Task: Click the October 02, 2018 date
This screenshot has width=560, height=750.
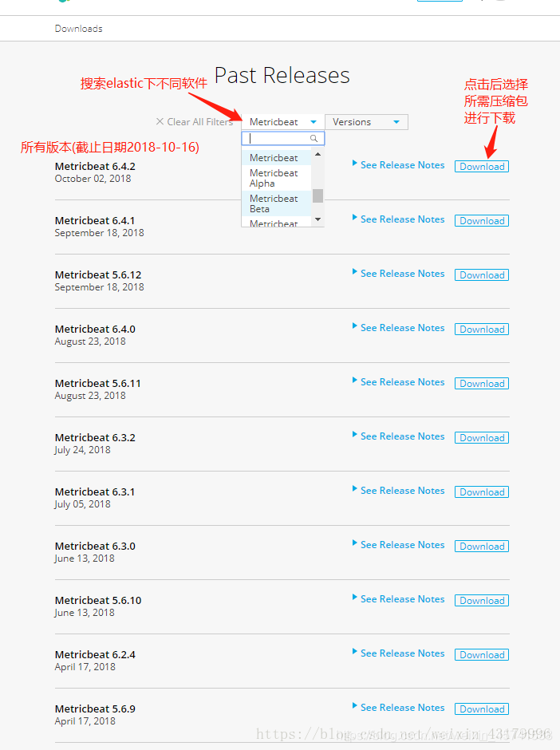Action: coord(93,179)
